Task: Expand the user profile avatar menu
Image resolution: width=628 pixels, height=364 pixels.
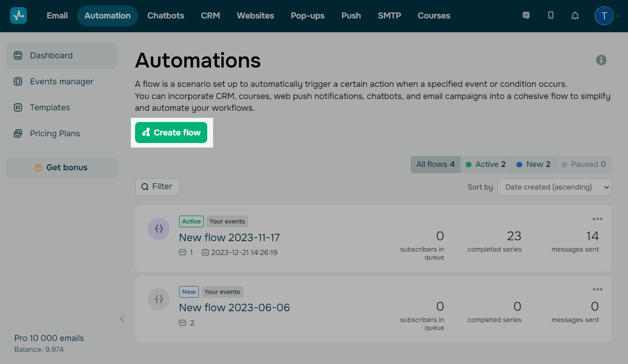Action: coord(604,16)
